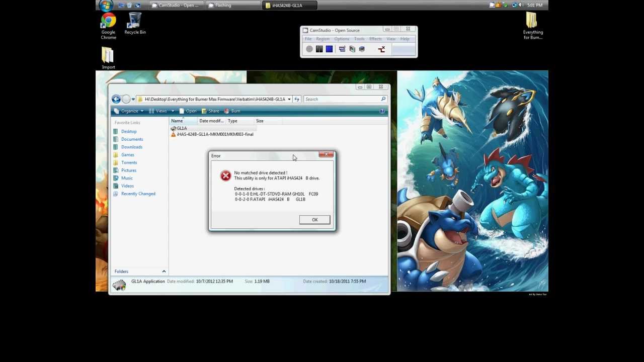This screenshot has width=644, height=362.
Task: Click Burn in Explorer toolbar
Action: click(x=232, y=111)
